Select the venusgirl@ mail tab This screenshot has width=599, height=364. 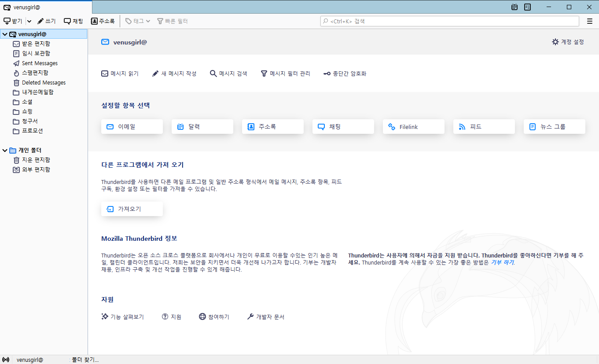pyautogui.click(x=46, y=7)
